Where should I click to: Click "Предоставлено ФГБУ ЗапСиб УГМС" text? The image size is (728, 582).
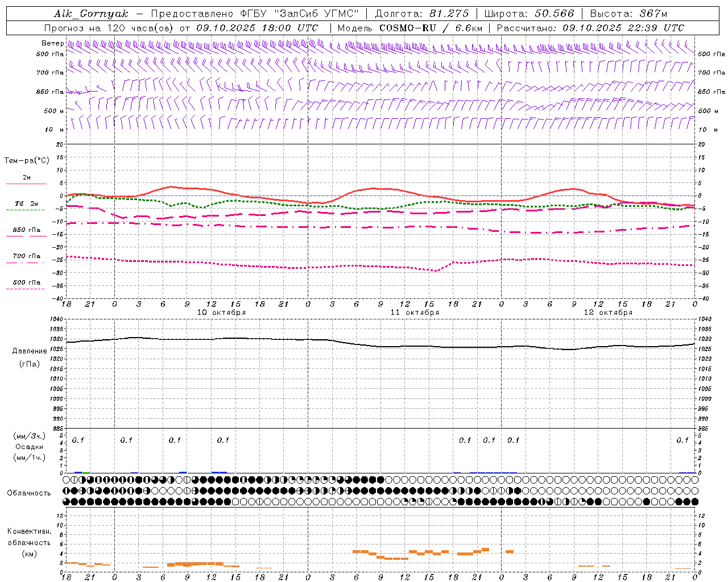pyautogui.click(x=255, y=14)
